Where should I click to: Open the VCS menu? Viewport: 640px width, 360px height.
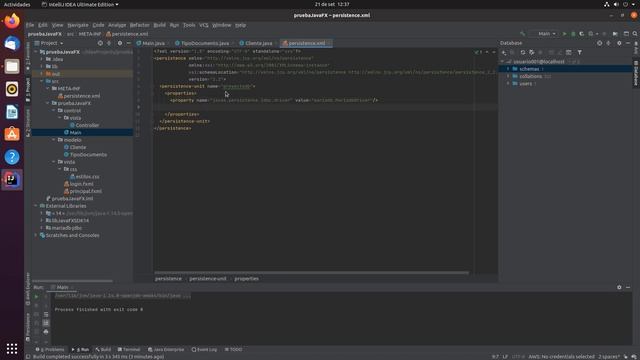(204, 25)
